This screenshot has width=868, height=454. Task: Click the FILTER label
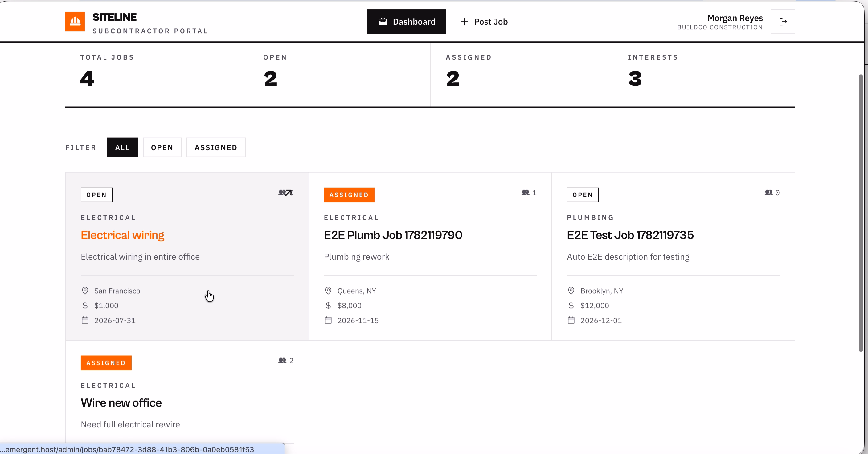[x=81, y=147]
